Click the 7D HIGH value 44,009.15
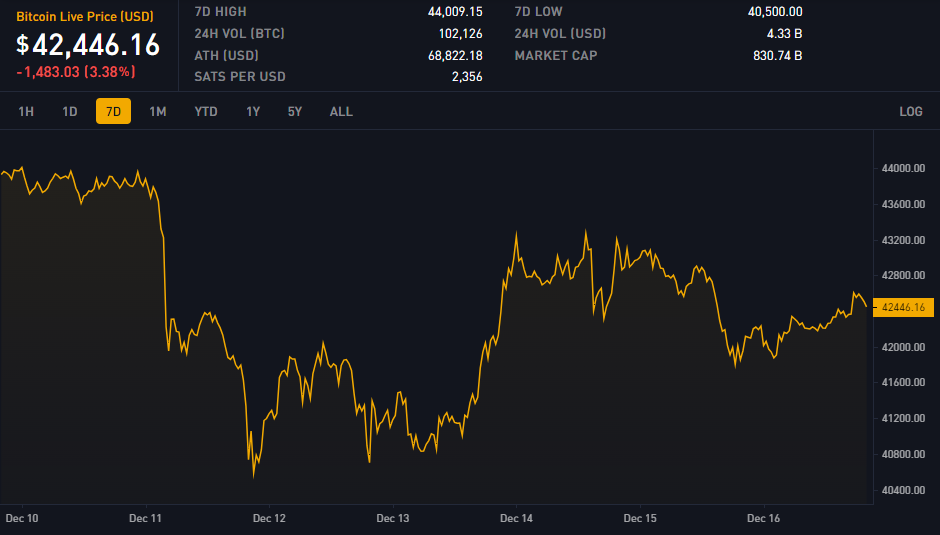Viewport: 940px width, 535px height. click(x=455, y=12)
